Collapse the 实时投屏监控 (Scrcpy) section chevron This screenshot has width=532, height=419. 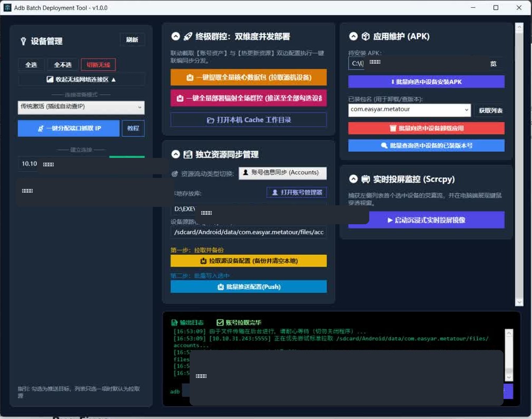pyautogui.click(x=353, y=179)
